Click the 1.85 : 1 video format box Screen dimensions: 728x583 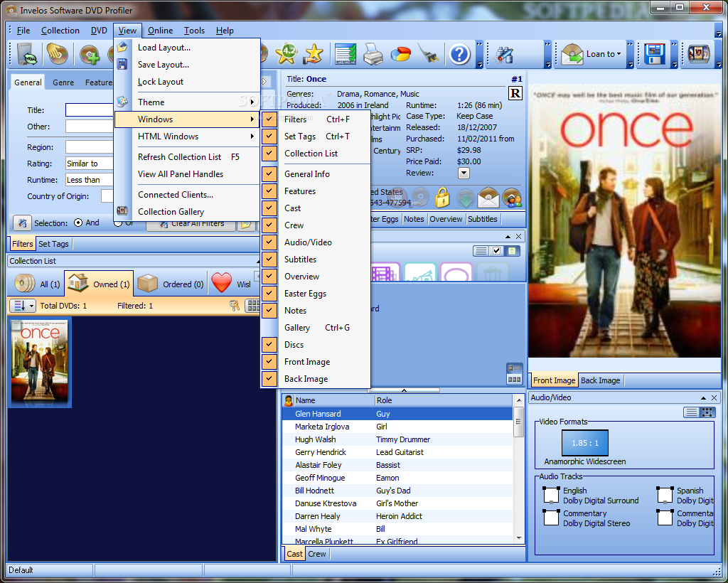(x=585, y=443)
